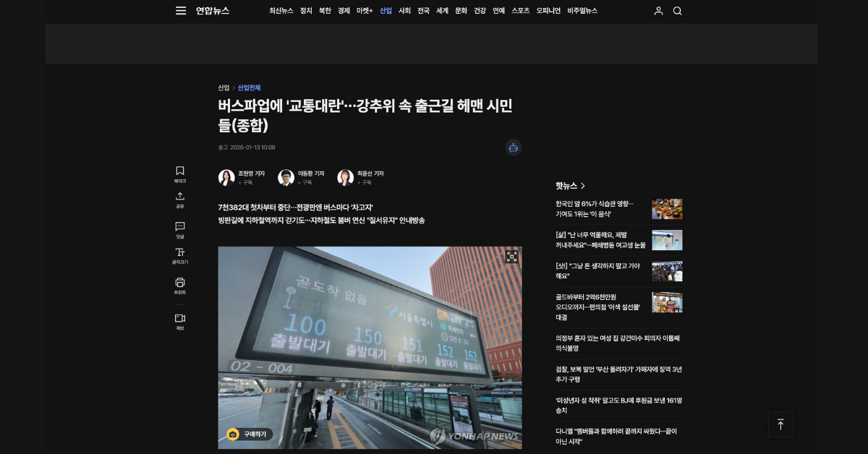Click the font size icon
Viewport: 868px width, 454px height.
pos(180,252)
